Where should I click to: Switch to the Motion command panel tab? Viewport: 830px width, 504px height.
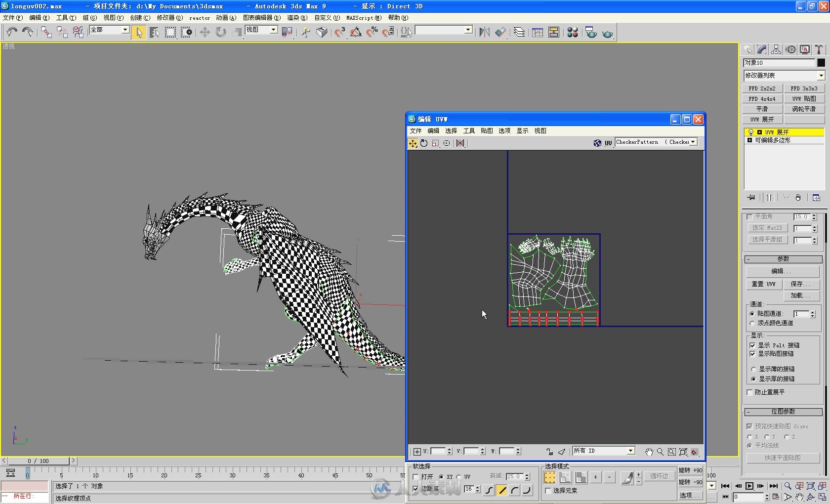pos(791,49)
